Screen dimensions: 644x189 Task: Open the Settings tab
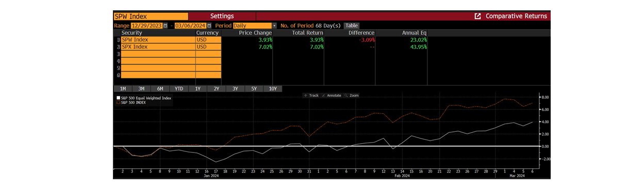click(x=222, y=16)
